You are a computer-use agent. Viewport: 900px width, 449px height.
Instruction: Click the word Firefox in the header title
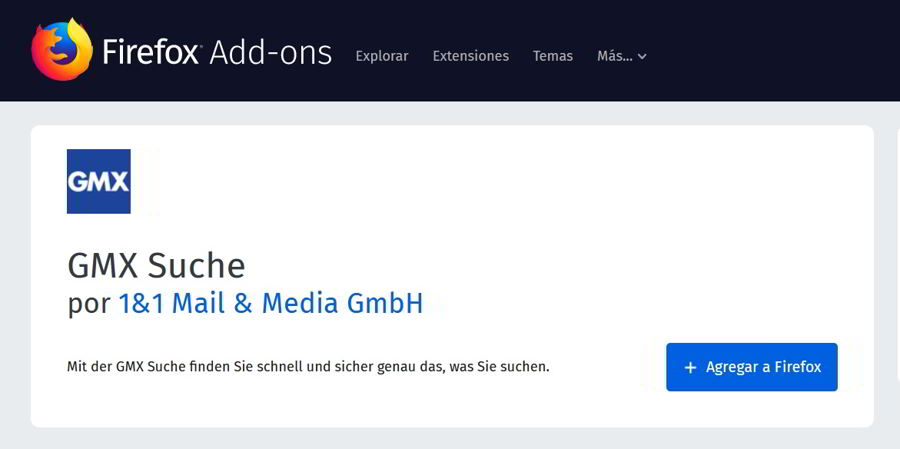(151, 51)
